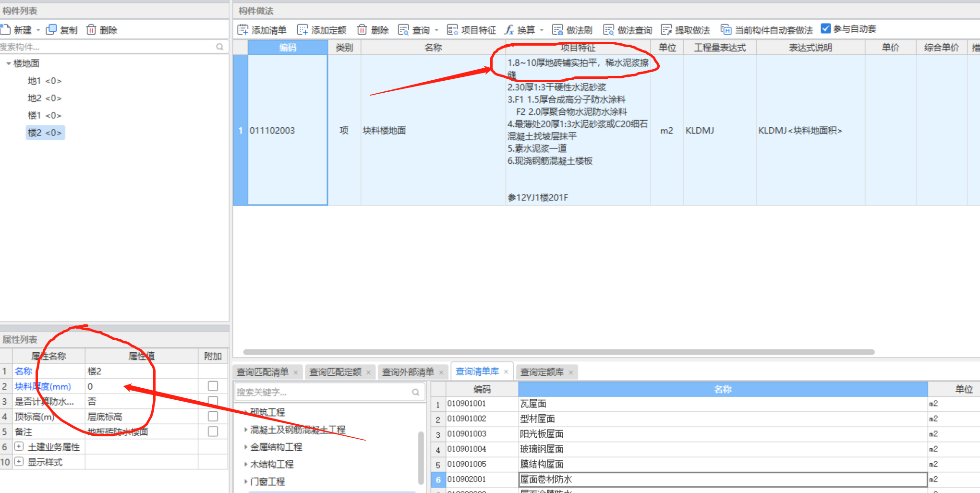980x493 pixels.
Task: Check the 附加 box for 是否计算防水
Action: click(x=213, y=401)
